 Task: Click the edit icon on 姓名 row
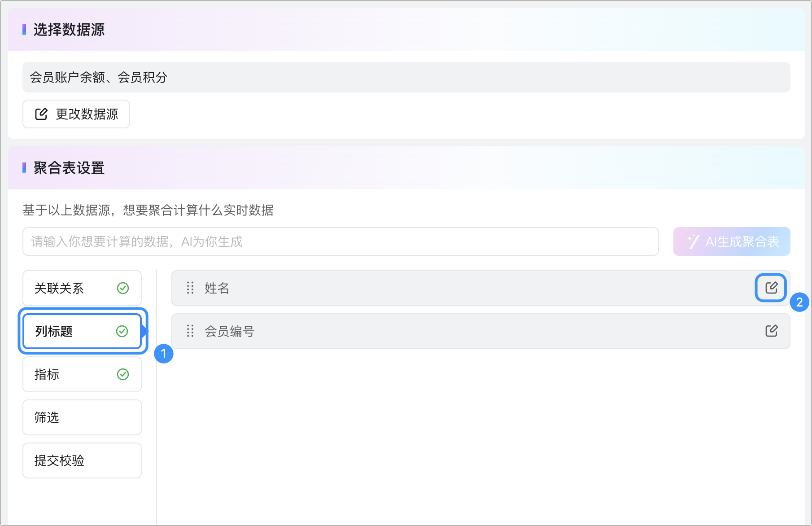[771, 288]
